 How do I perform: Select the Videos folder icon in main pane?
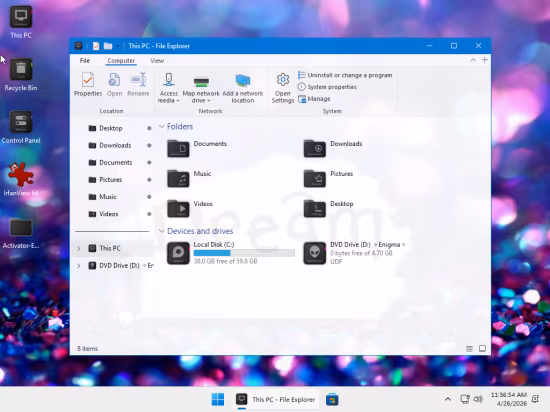tap(178, 209)
